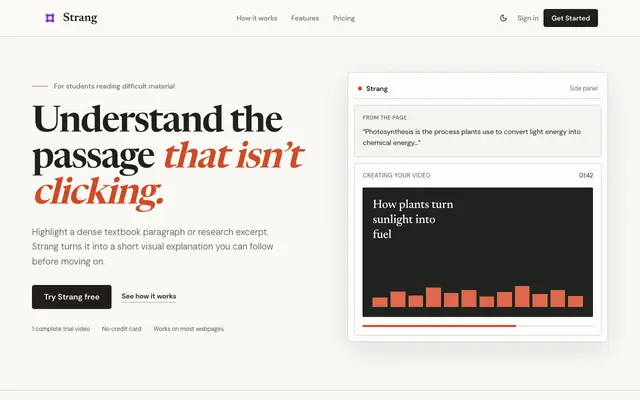Click the orange audio bars in the preview
The image size is (640, 400).
(478, 297)
